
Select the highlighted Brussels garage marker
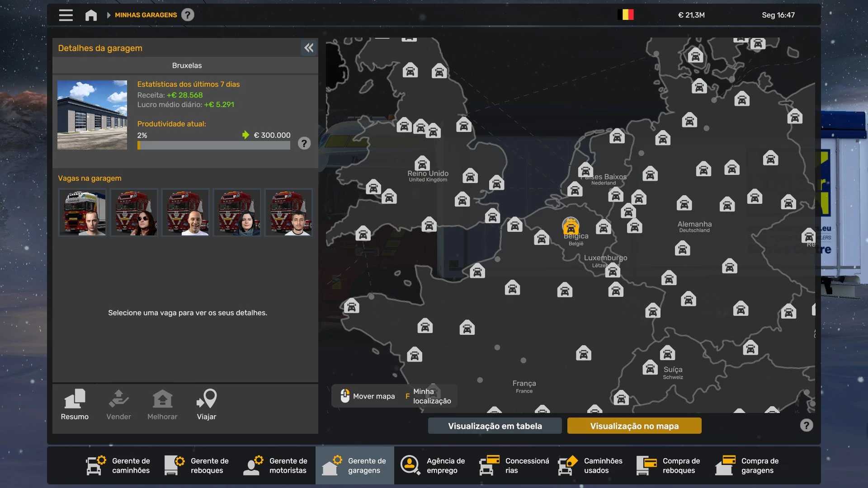click(x=571, y=226)
